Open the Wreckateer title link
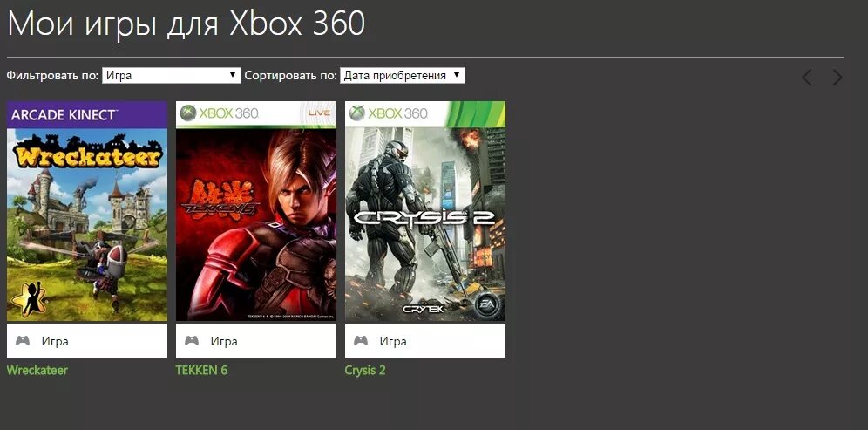Viewport: 868px width, 430px height. (37, 370)
